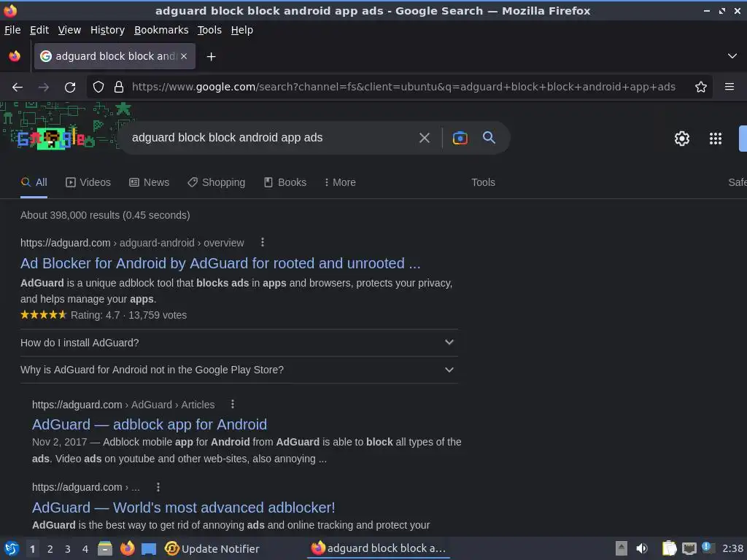Click the removable media eject tray icon

[x=621, y=548]
